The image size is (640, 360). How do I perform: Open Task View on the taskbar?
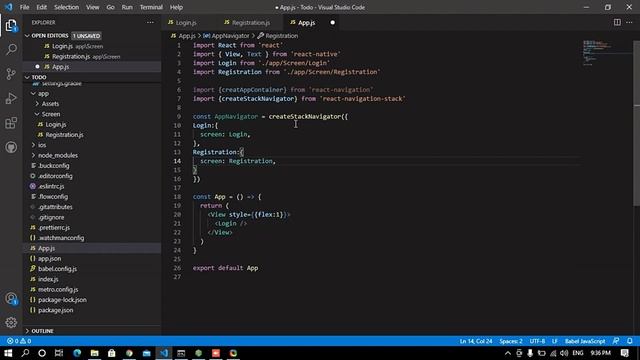tap(59, 353)
